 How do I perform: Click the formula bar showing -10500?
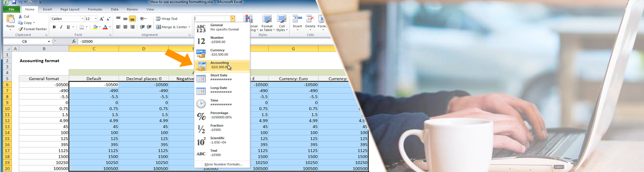(203, 41)
